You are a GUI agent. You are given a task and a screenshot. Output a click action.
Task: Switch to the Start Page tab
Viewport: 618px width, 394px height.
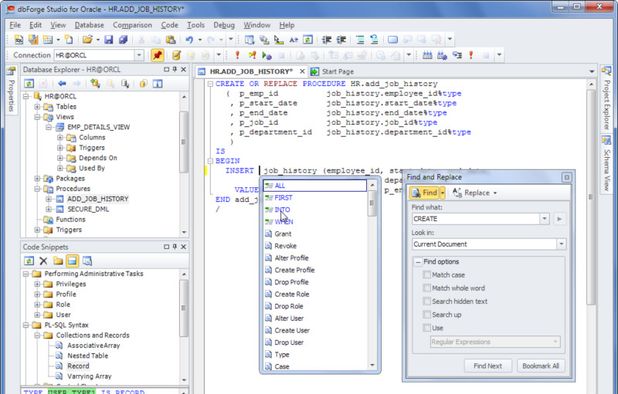pyautogui.click(x=332, y=72)
